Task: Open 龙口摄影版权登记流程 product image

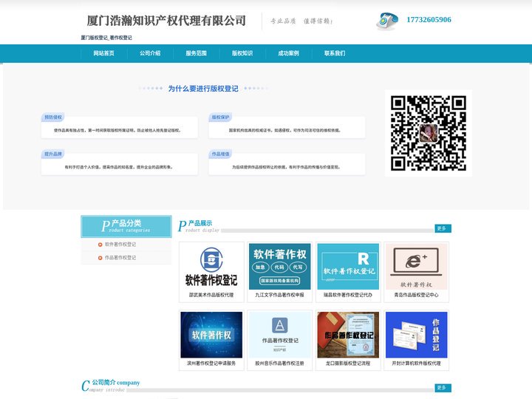Action: coord(348,335)
